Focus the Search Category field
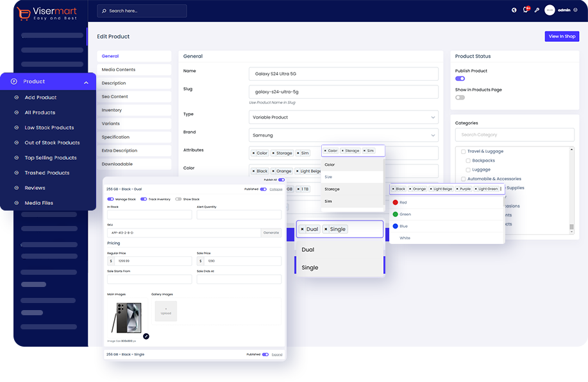Viewport: 588px width, 382px height. click(x=514, y=135)
